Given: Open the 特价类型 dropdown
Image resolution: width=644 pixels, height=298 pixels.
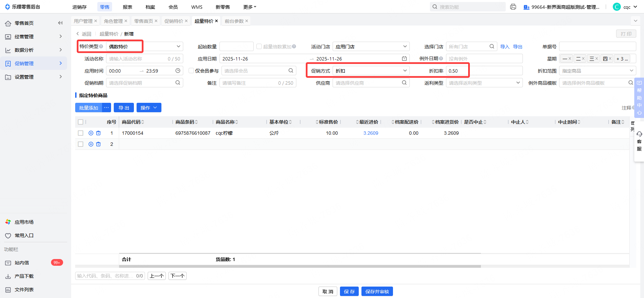Looking at the screenshot, I should [144, 46].
